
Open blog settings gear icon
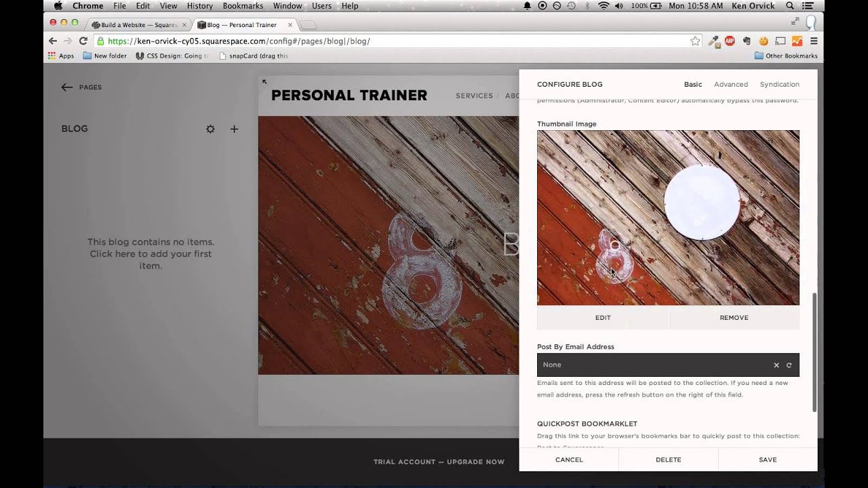(210, 129)
